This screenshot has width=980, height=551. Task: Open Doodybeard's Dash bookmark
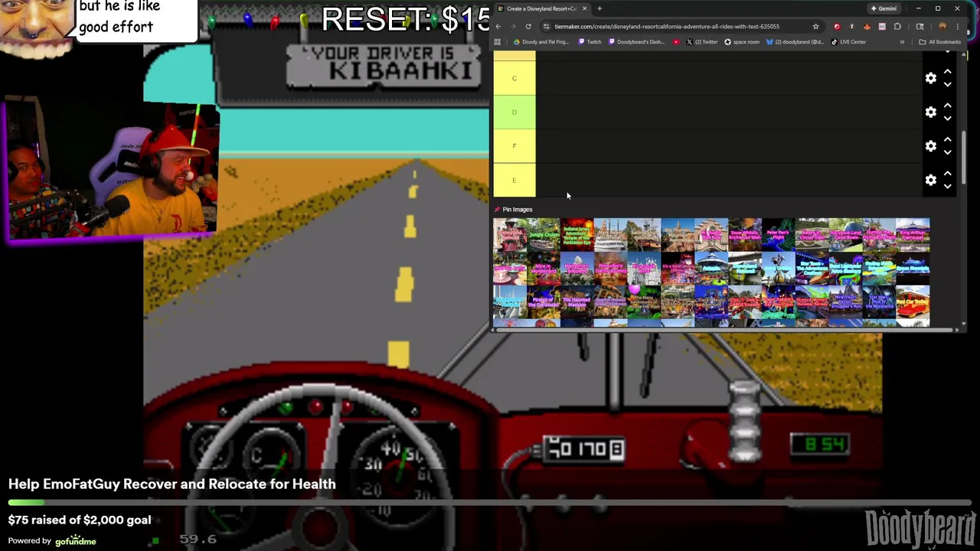coord(636,42)
